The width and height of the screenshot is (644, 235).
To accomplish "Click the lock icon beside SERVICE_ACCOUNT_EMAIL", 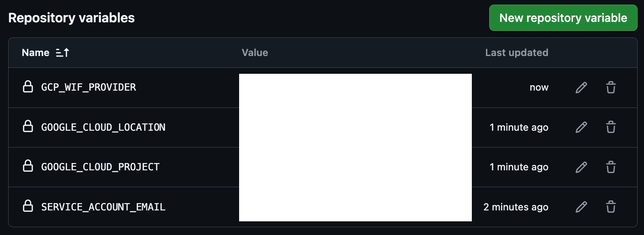I will (28, 207).
